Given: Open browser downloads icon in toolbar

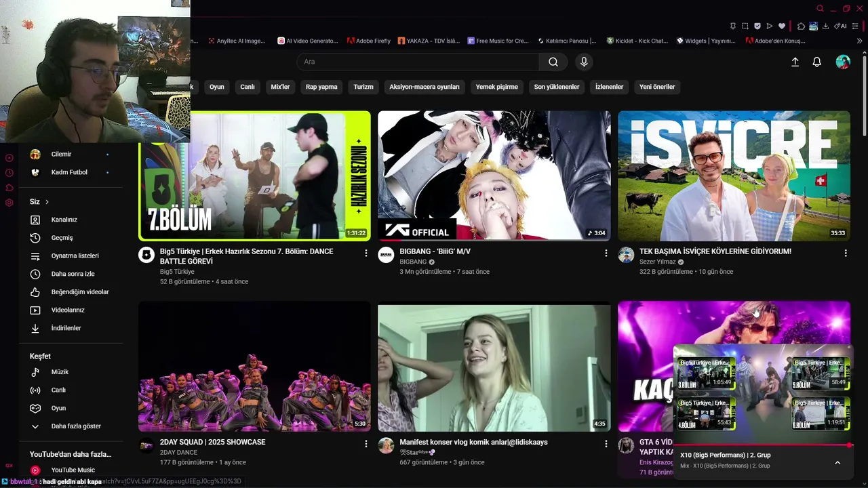Looking at the screenshot, I should click(825, 26).
